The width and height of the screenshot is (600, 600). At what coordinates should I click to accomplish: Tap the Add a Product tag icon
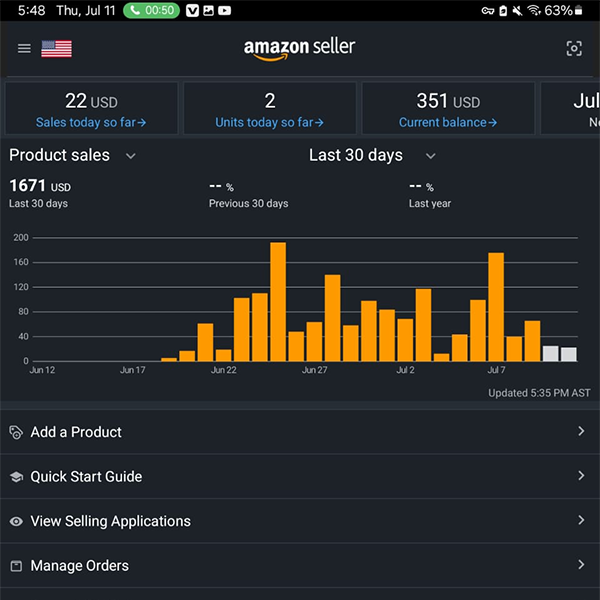[x=16, y=432]
